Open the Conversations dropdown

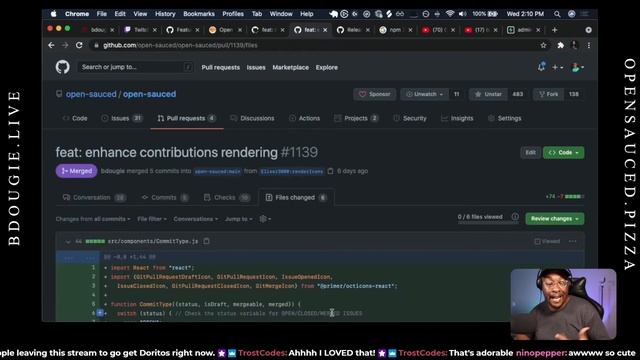pyautogui.click(x=196, y=219)
